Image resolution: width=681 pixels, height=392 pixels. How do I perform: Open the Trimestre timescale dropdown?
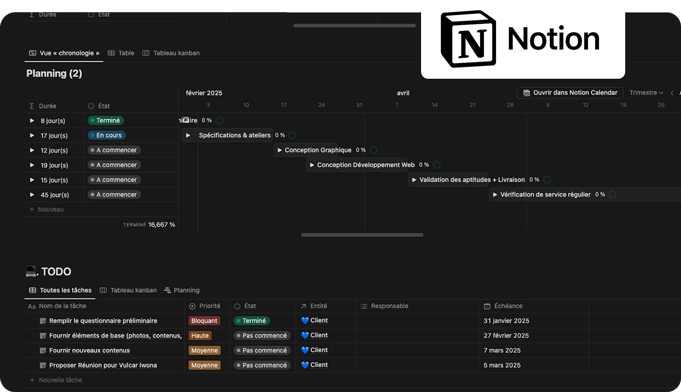point(646,92)
